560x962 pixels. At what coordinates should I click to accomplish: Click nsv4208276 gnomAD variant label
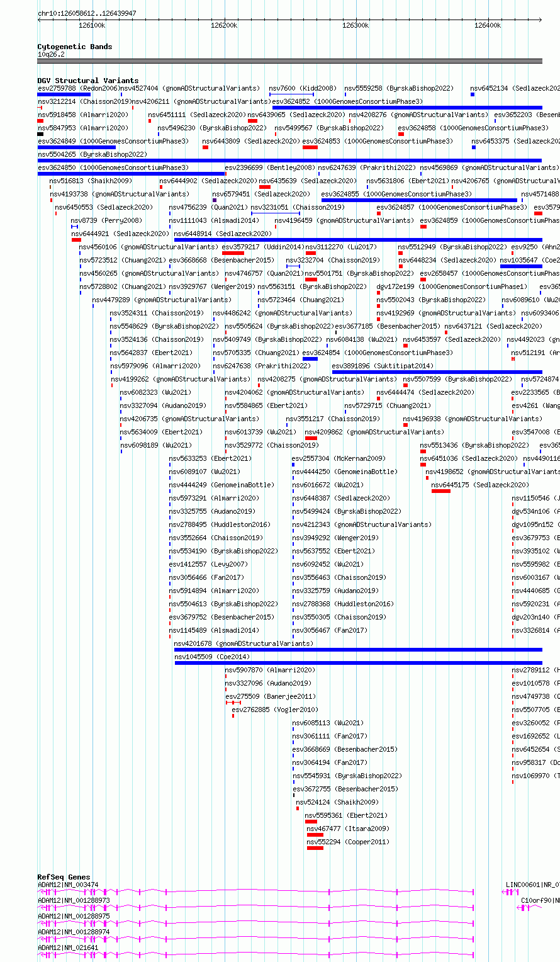(x=418, y=115)
